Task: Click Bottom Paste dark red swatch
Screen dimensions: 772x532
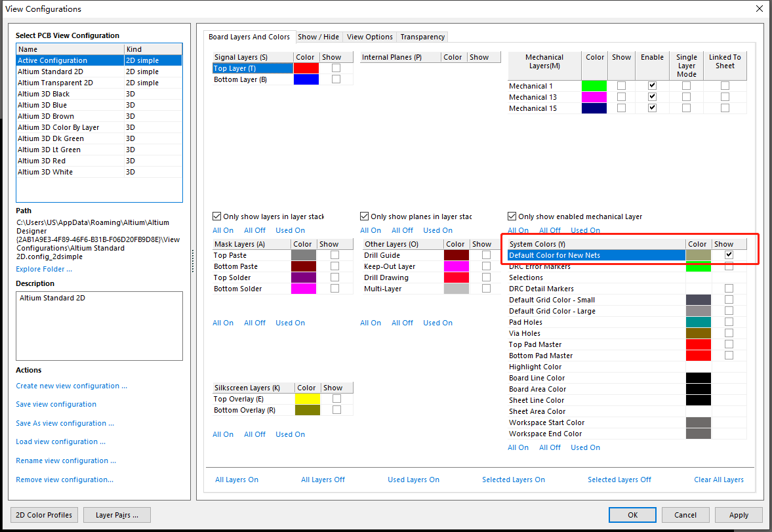Action: (x=304, y=266)
